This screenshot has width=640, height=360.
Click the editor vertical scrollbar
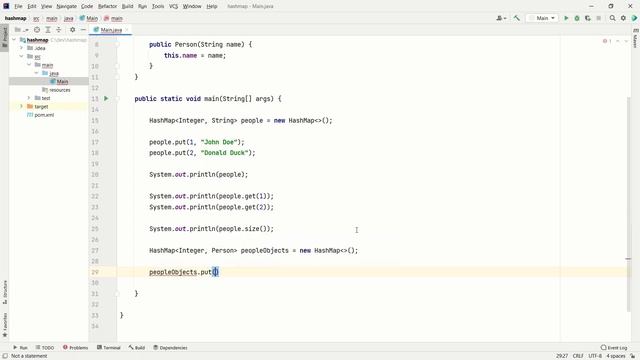tap(629, 204)
